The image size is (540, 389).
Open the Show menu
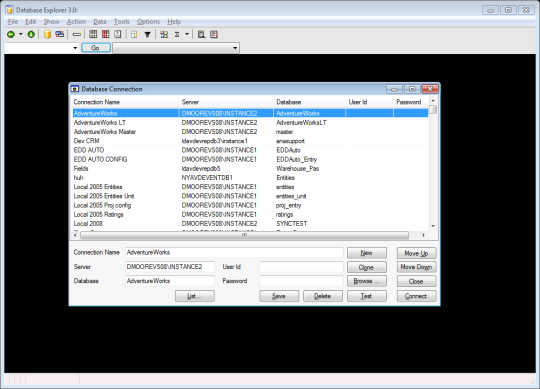[51, 22]
